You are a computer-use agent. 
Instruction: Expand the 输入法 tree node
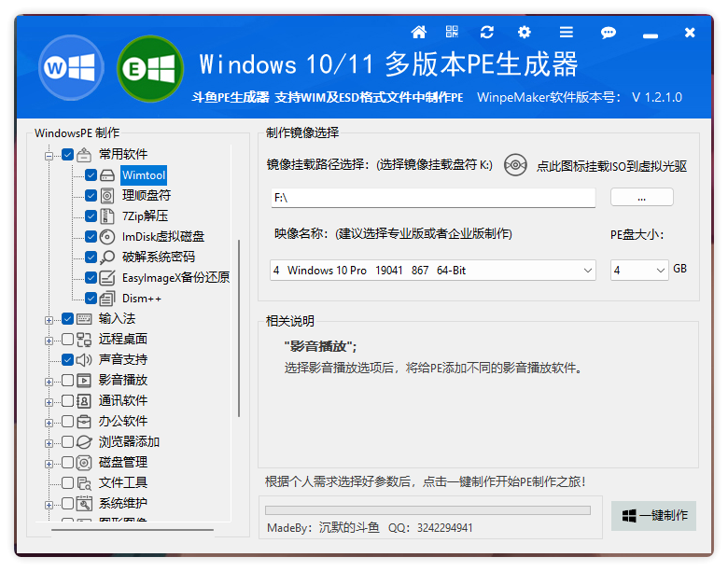pos(49,320)
